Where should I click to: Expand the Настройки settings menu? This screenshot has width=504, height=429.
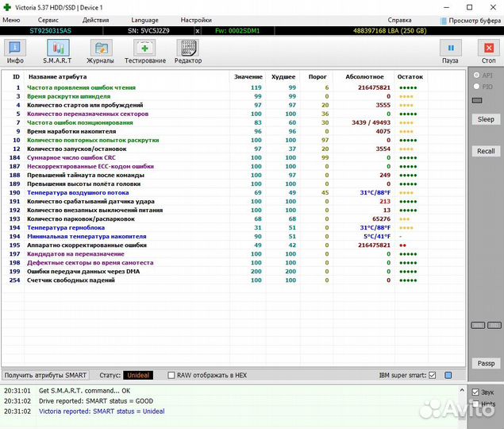tap(196, 20)
